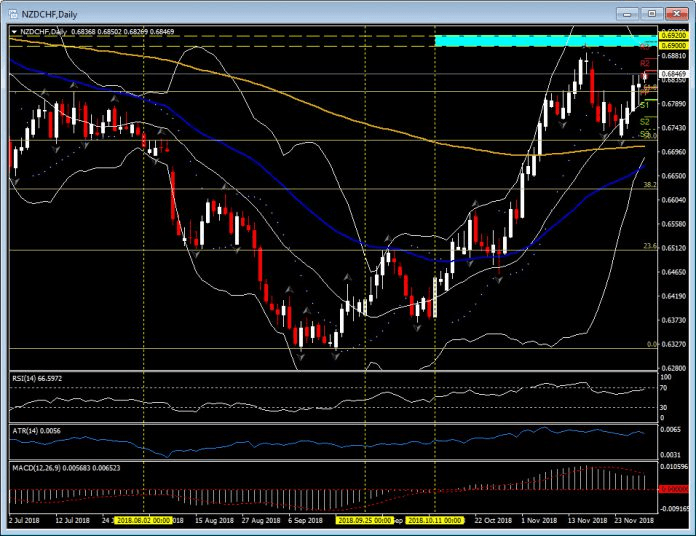Select the S2 pivot support marker
The width and height of the screenshot is (696, 536).
pos(645,121)
